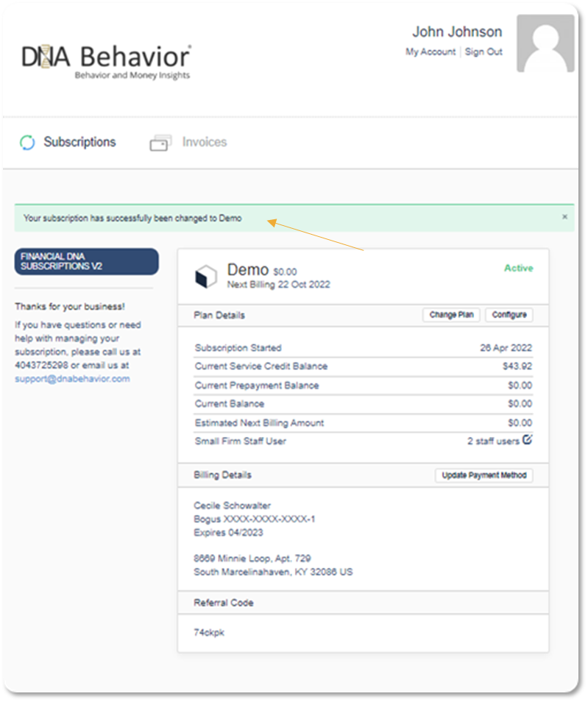This screenshot has width=588, height=702.
Task: Click Update Payment Method button
Action: click(484, 475)
